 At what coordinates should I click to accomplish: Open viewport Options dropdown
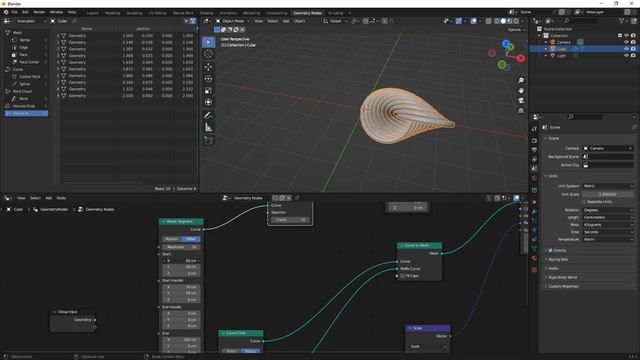[516, 30]
